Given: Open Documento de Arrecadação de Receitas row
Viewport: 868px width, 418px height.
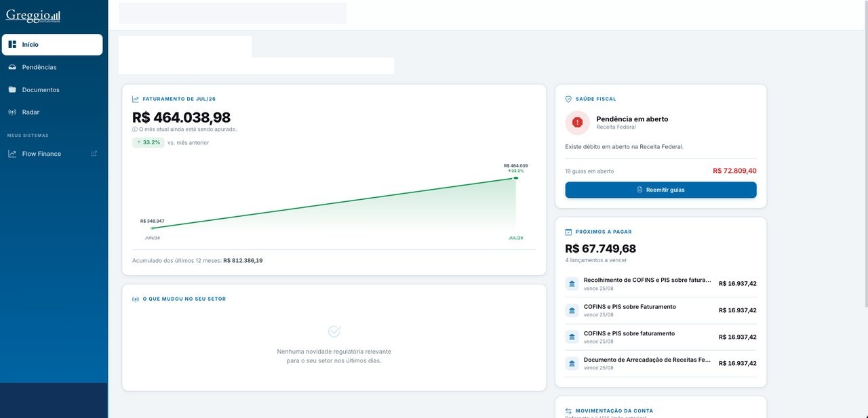Looking at the screenshot, I should (661, 363).
